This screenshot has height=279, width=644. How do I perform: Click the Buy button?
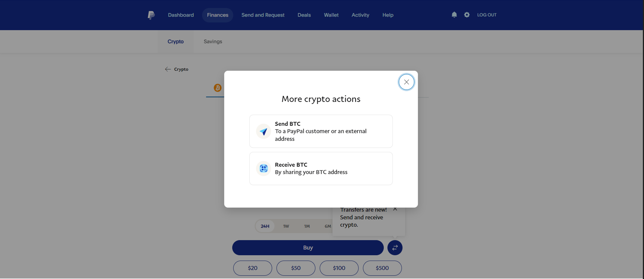(308, 248)
